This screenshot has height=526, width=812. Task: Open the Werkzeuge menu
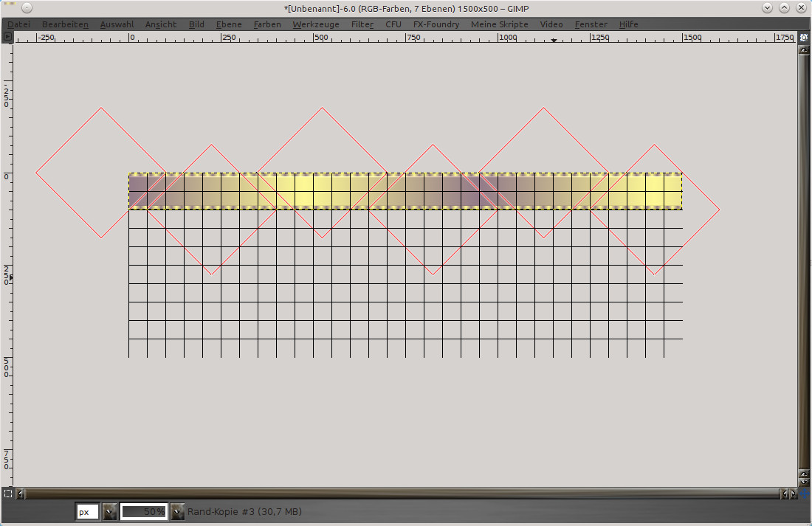[x=315, y=24]
